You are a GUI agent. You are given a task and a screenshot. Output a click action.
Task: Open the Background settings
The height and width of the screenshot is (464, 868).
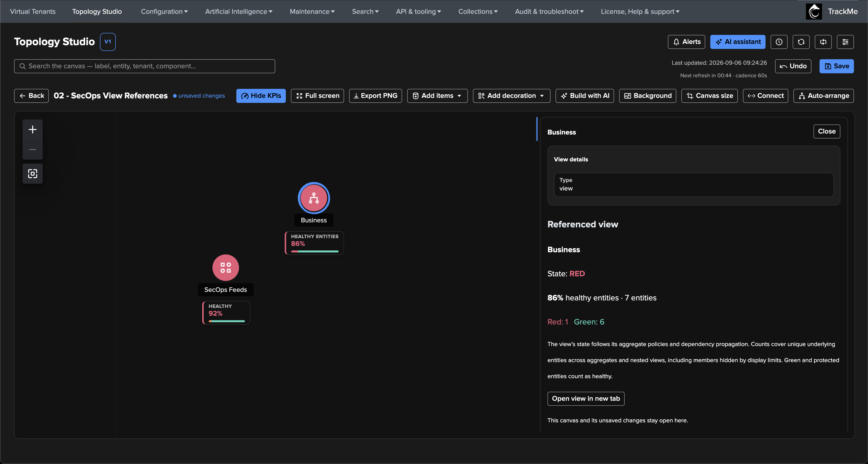[647, 96]
